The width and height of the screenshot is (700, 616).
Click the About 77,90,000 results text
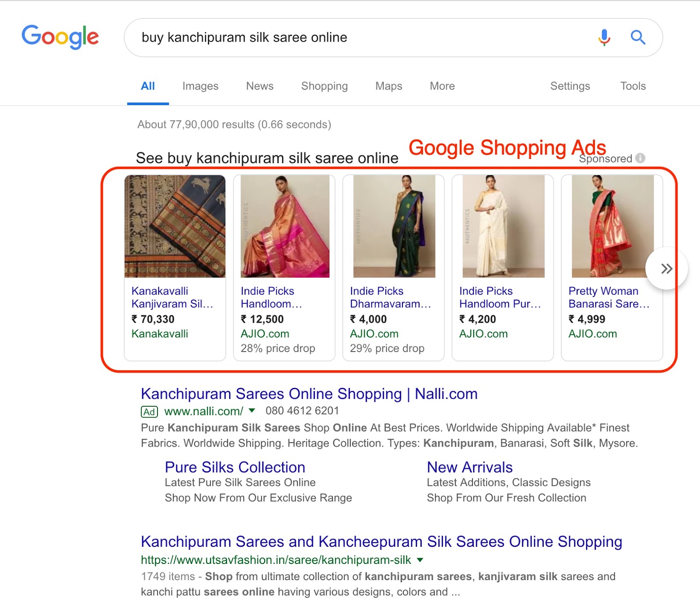tap(234, 125)
